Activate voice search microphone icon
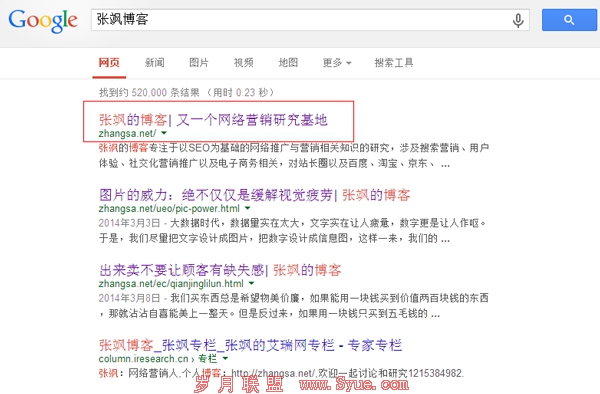600x394 pixels. coord(518,20)
